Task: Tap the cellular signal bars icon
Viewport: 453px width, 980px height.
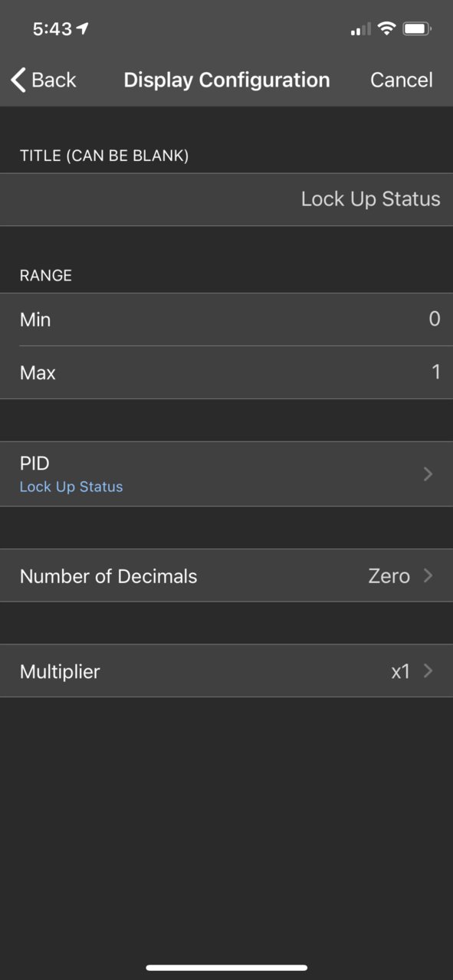Action: point(361,30)
